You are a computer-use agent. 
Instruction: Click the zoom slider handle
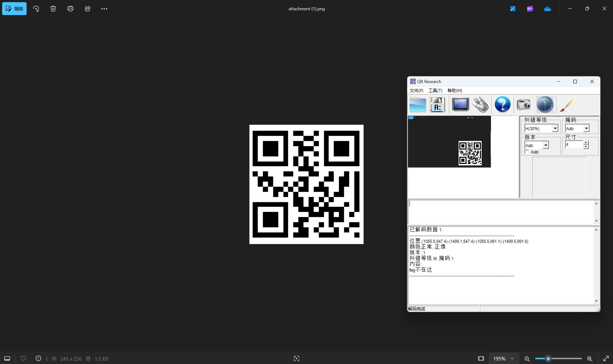point(548,358)
